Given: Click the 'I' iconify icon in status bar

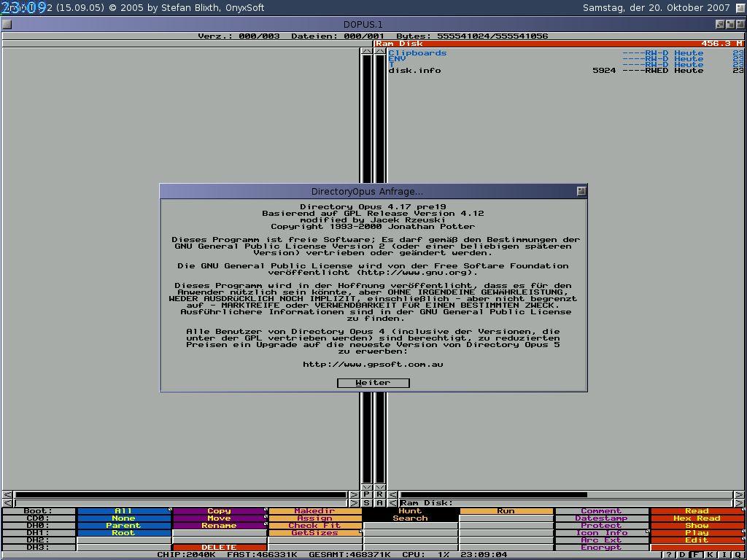Looking at the screenshot, I should click(724, 555).
